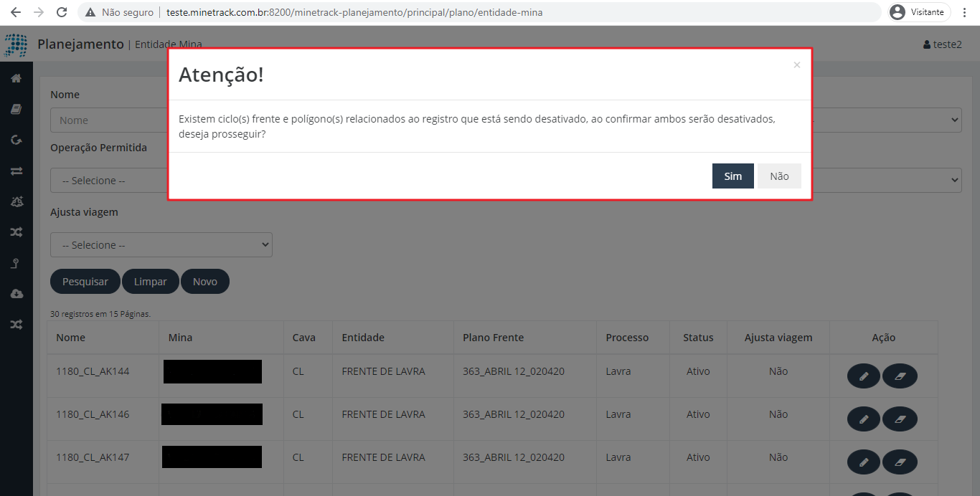Open the map pin sidebar icon

(x=16, y=264)
